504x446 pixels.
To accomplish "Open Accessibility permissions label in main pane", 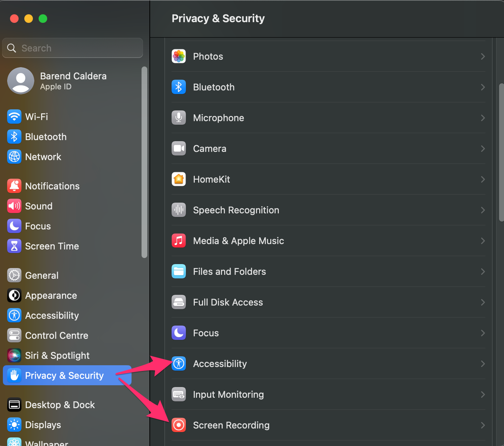I will (220, 364).
